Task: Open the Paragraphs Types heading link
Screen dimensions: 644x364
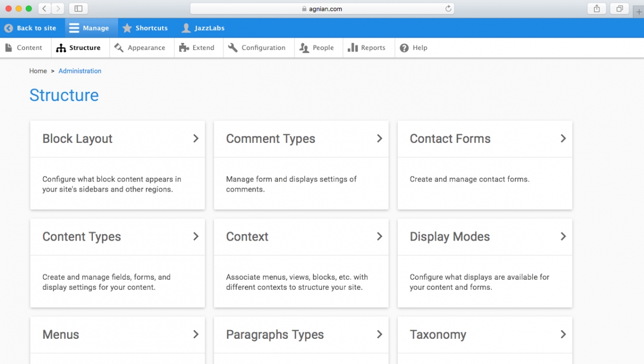Action: (275, 334)
